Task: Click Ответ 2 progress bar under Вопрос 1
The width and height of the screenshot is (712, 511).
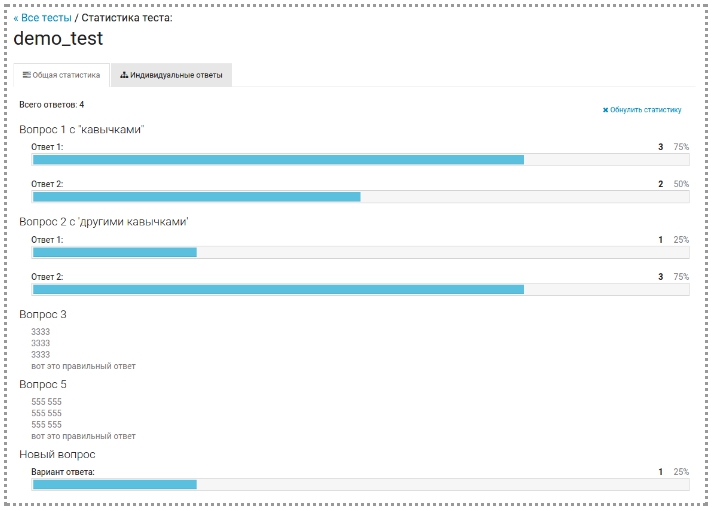Action: [x=360, y=197]
